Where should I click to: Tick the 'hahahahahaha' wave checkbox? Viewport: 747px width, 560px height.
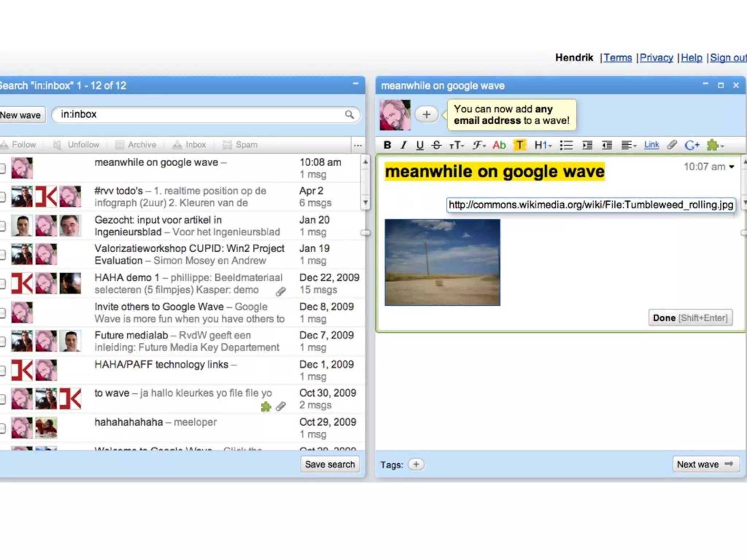(x=2, y=428)
